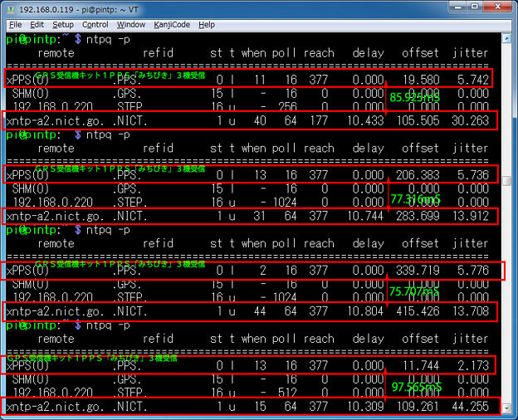This screenshot has height=420, width=518.
Task: Click offset value 339.719
Action: (418, 271)
